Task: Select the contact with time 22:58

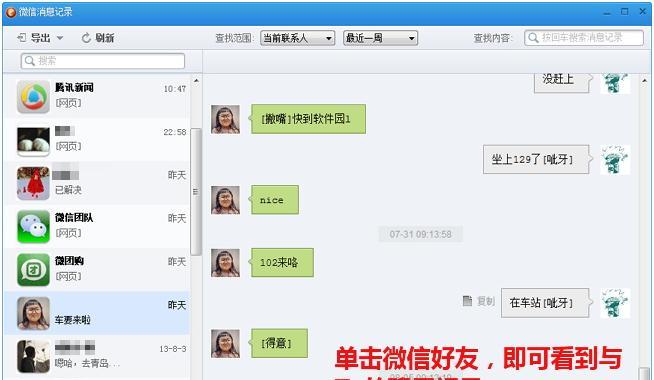Action: 98,139
